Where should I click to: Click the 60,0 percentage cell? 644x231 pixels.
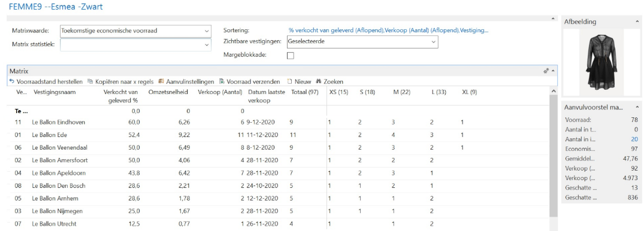coord(134,122)
